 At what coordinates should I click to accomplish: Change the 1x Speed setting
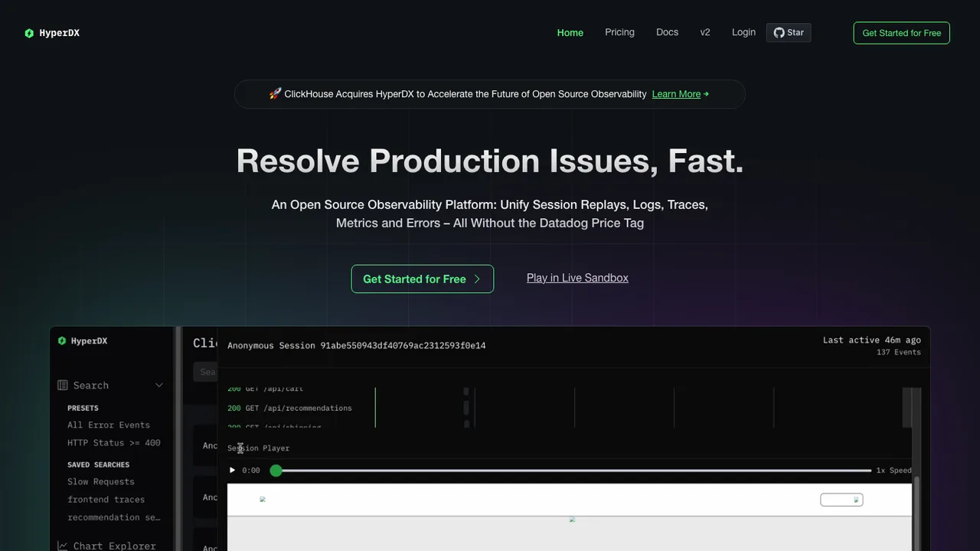coord(894,471)
